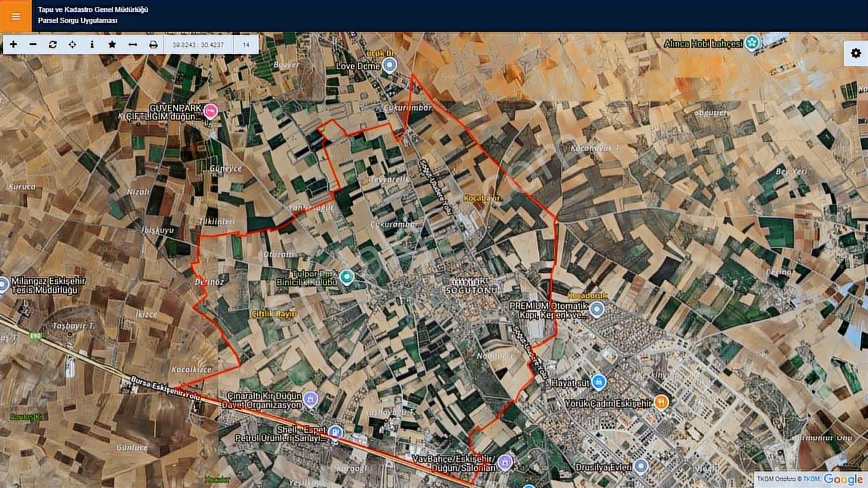
Task: Open favorites with the star icon
Action: pos(112,44)
